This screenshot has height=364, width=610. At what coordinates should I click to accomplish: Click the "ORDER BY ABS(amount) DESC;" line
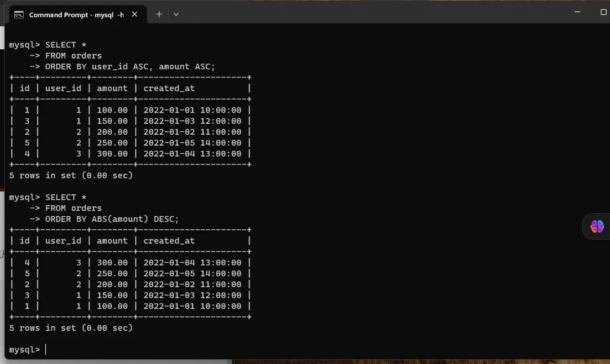tap(112, 219)
